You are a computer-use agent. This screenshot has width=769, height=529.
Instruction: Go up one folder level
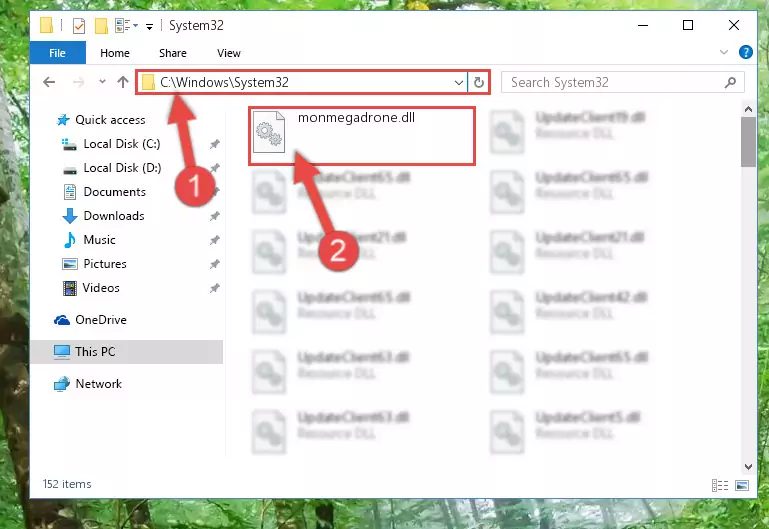(x=123, y=82)
